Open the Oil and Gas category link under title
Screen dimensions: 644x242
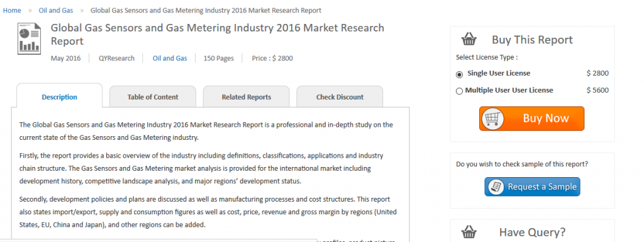point(170,58)
